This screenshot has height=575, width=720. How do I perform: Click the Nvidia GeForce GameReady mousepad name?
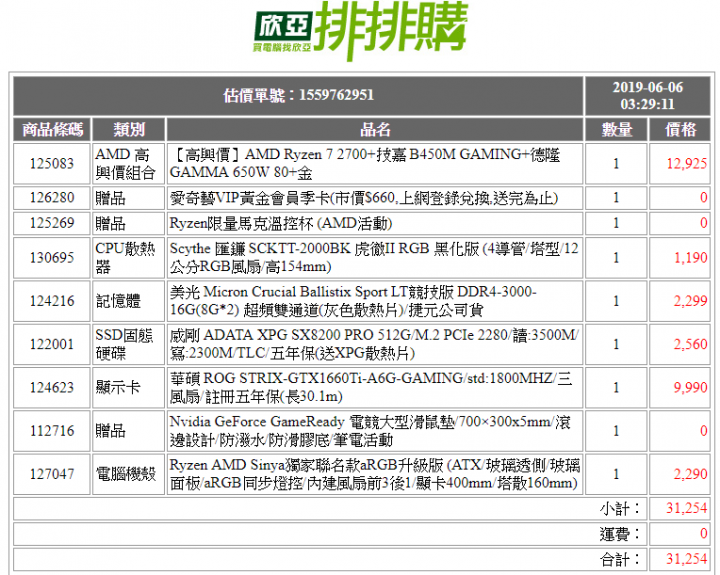click(x=370, y=431)
